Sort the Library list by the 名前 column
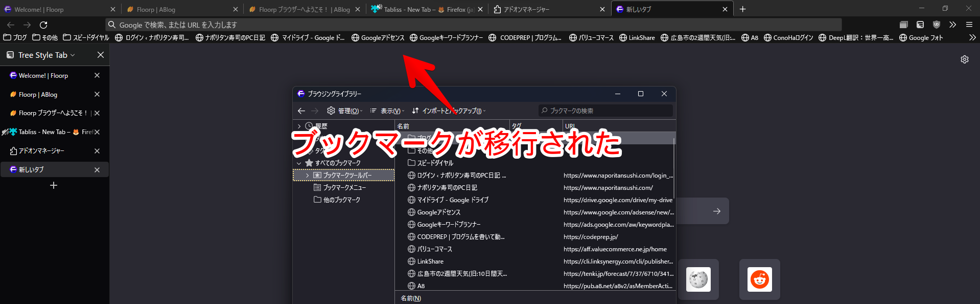980x304 pixels. 453,126
